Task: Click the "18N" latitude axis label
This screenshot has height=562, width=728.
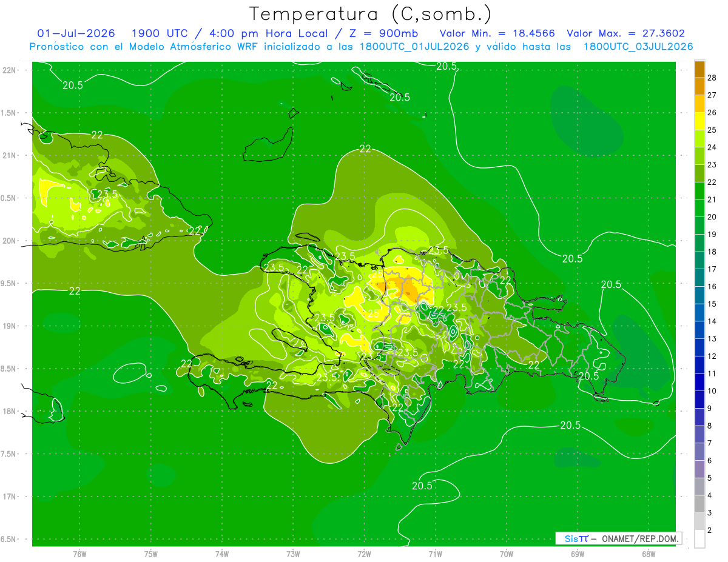Action: point(9,412)
